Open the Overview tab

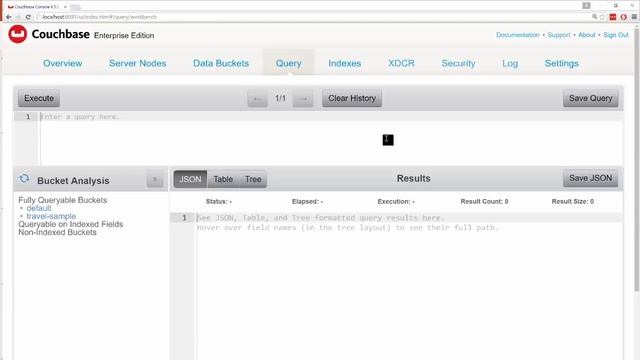pyautogui.click(x=62, y=63)
